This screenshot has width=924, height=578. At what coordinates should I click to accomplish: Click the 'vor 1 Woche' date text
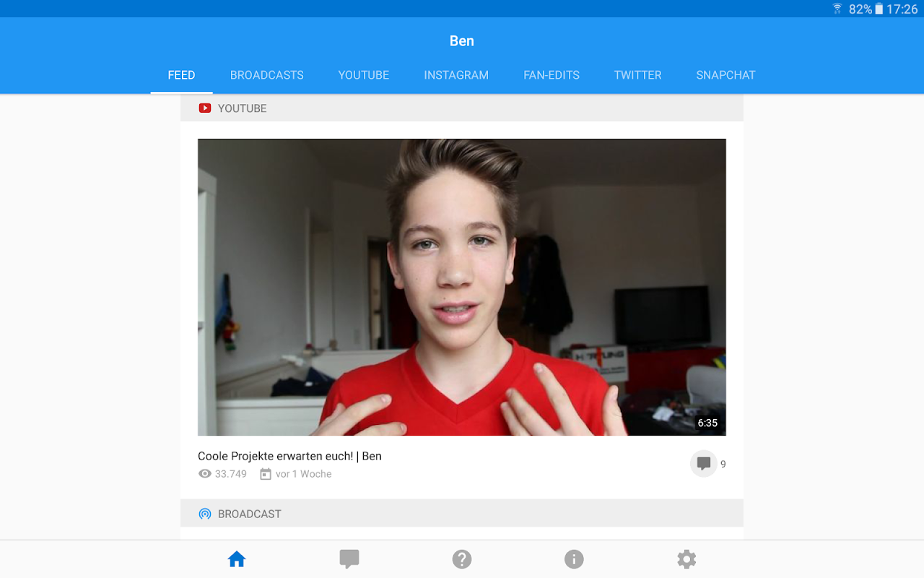coord(303,474)
